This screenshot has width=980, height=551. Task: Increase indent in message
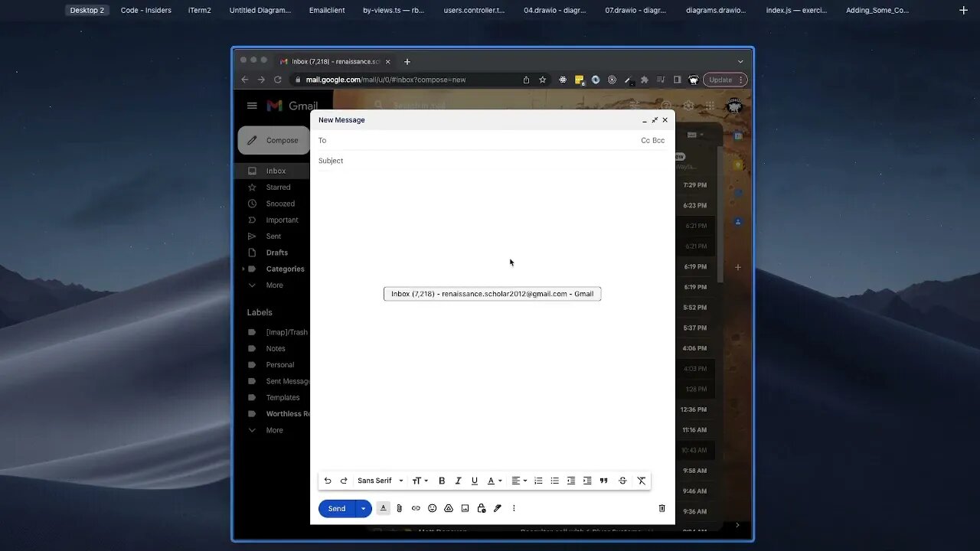pos(587,481)
